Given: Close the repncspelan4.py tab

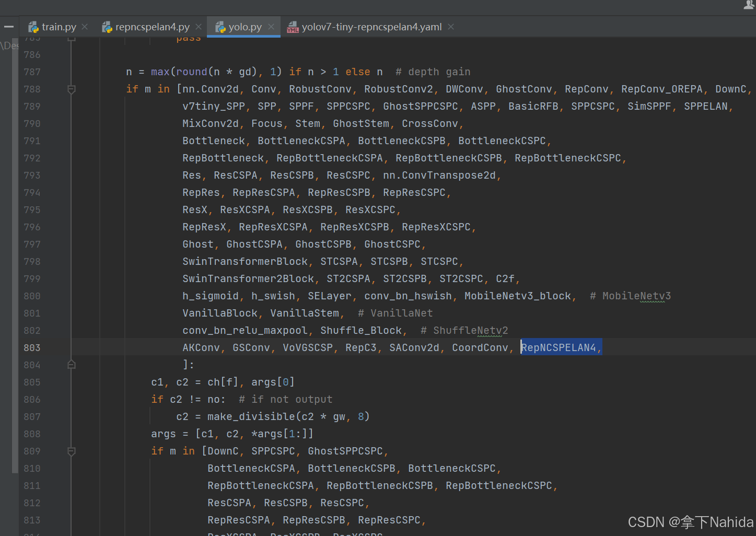Looking at the screenshot, I should (x=199, y=27).
